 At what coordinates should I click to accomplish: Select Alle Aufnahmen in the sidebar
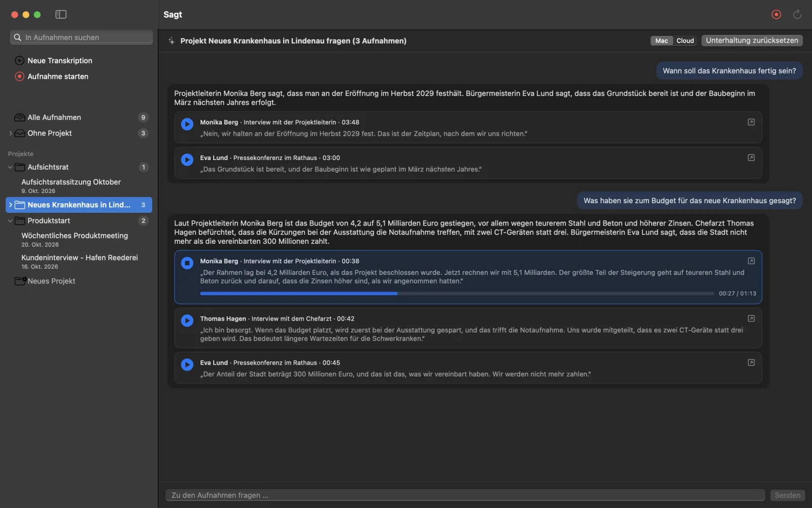[x=79, y=117]
